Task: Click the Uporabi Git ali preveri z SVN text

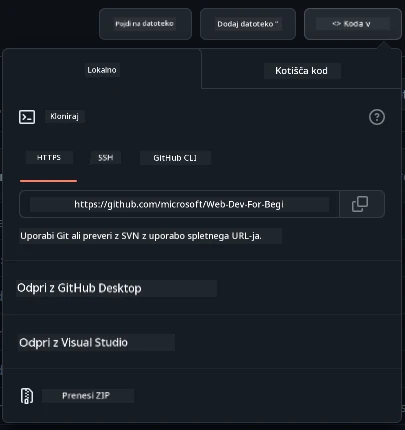Action: coord(141,236)
